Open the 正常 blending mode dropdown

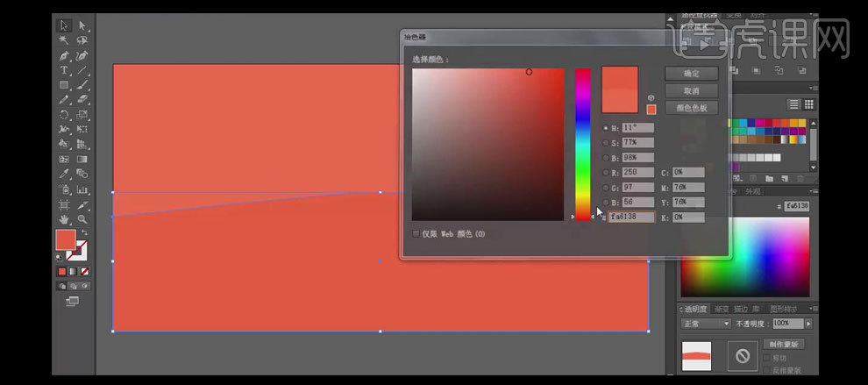pyautogui.click(x=706, y=324)
